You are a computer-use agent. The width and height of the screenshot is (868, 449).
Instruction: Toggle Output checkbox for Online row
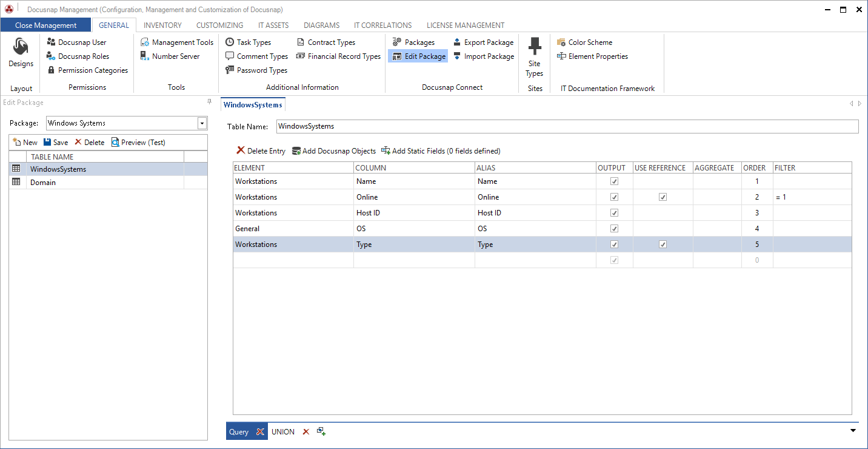click(614, 197)
